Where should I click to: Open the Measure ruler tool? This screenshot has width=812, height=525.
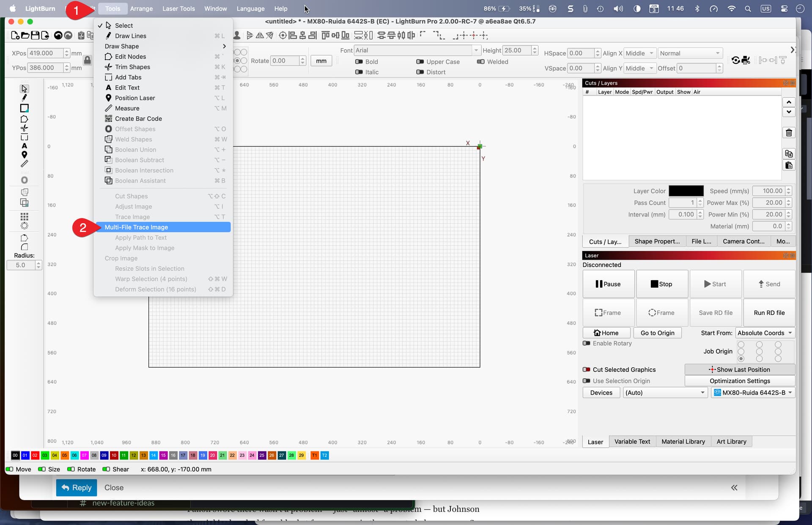pyautogui.click(x=24, y=164)
